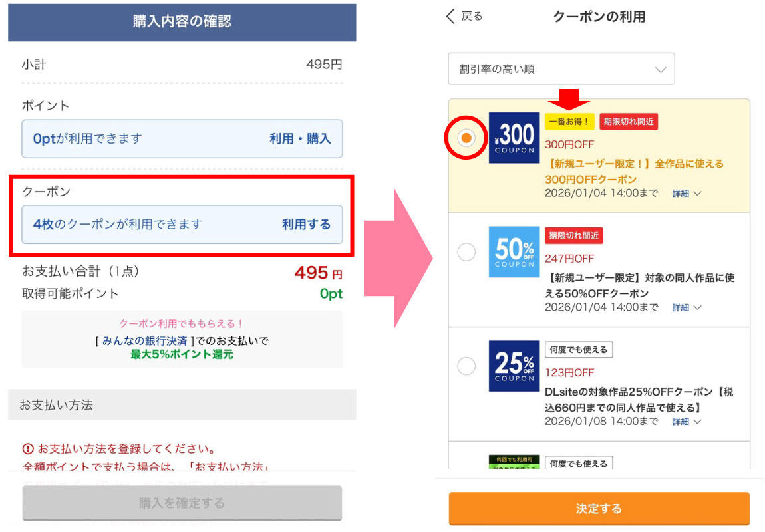Click the ¥300 coupon image
Viewport: 765px width, 532px height.
click(x=514, y=138)
